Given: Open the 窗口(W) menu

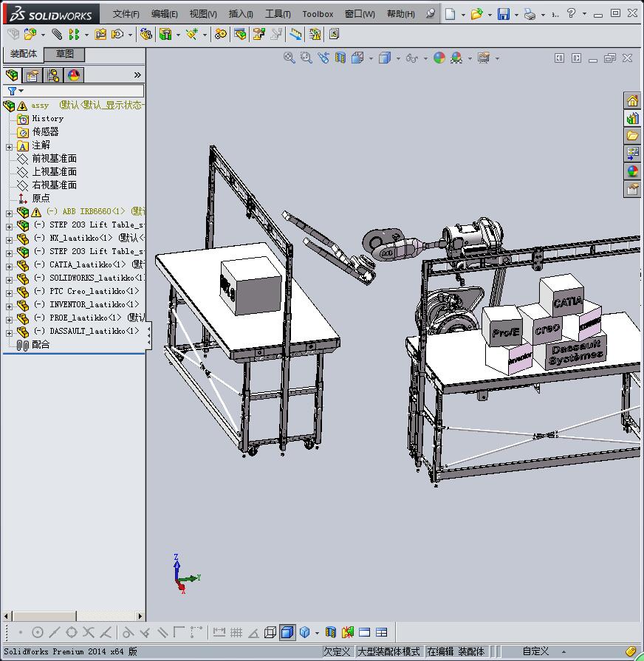Looking at the screenshot, I should click(360, 14).
